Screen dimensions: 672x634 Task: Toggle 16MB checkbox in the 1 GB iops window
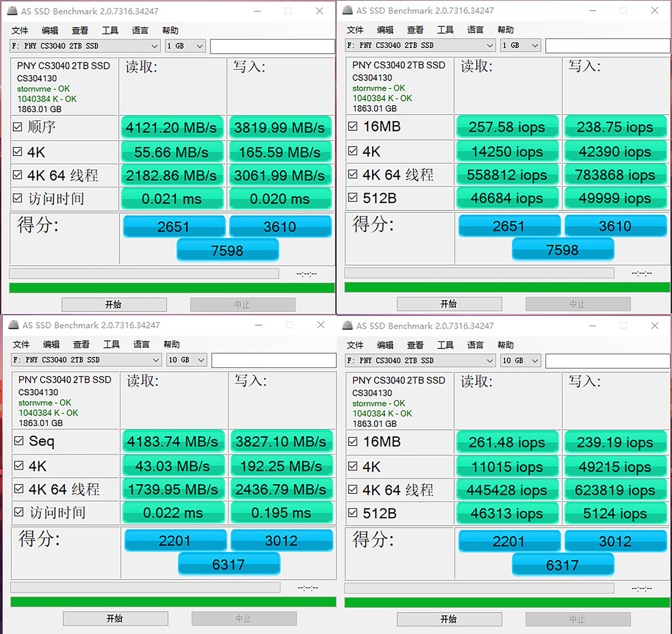click(353, 126)
